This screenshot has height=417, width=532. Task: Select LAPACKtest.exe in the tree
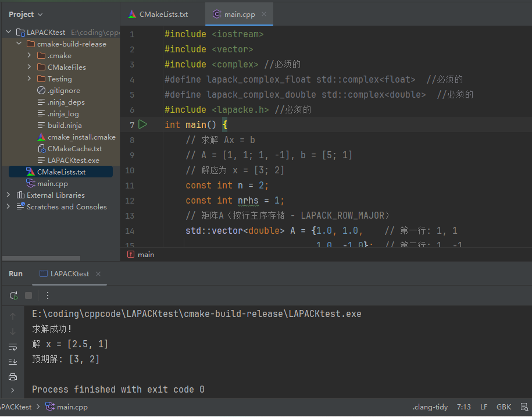[73, 160]
